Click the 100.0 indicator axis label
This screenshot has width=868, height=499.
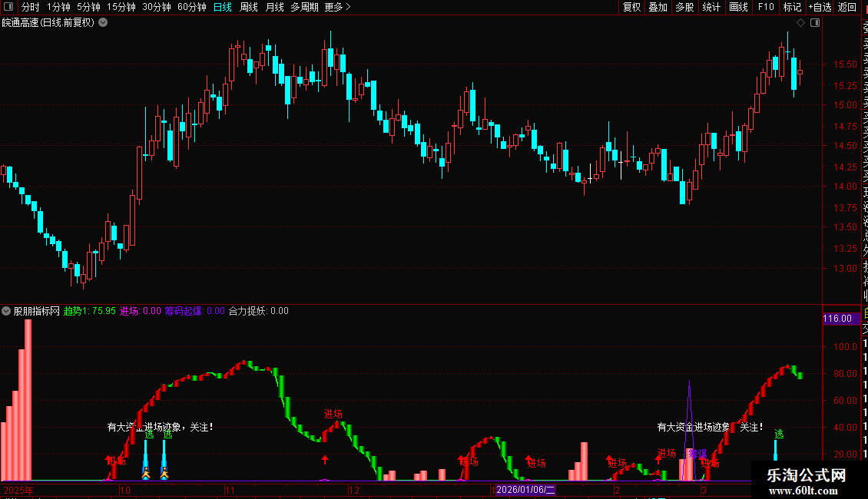pyautogui.click(x=845, y=347)
